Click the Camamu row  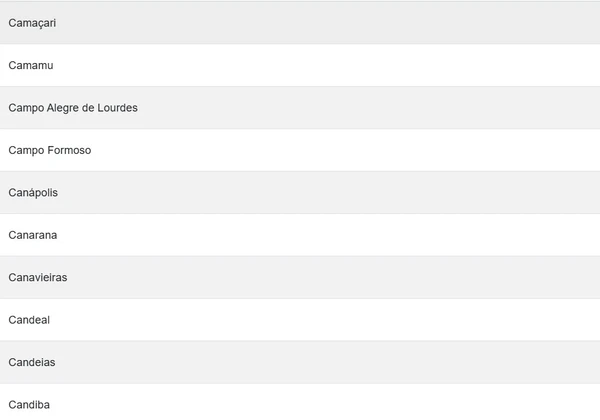point(31,65)
